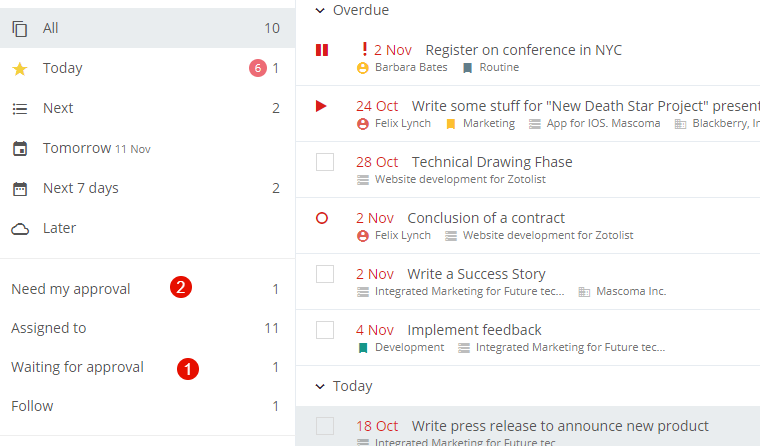Open Write press release task row
The height and width of the screenshot is (446, 760).
(528, 427)
